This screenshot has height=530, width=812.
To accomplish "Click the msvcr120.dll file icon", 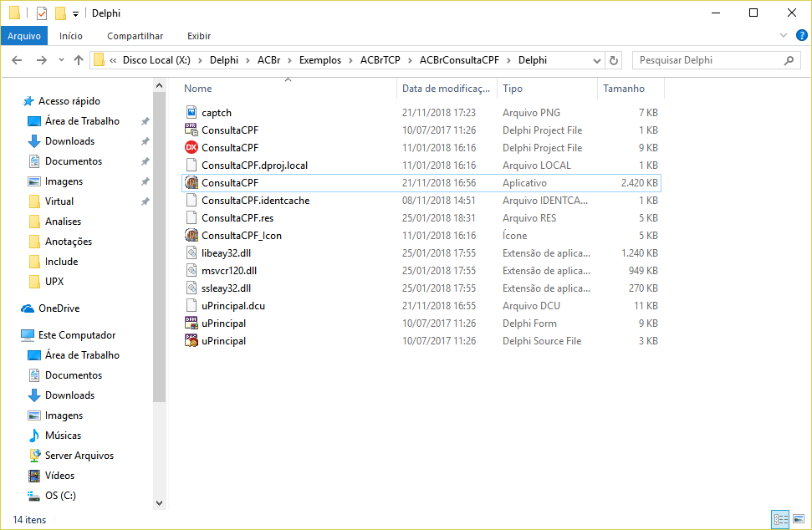I will 192,271.
